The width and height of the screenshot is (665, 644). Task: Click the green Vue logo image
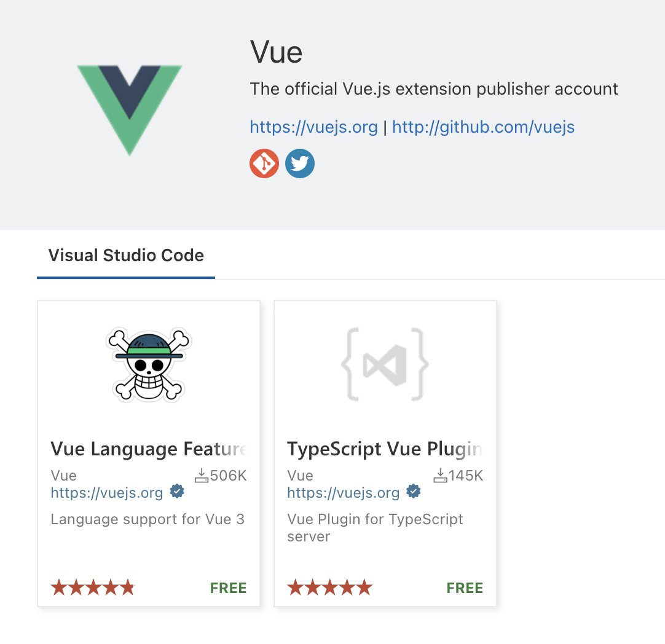point(129,110)
